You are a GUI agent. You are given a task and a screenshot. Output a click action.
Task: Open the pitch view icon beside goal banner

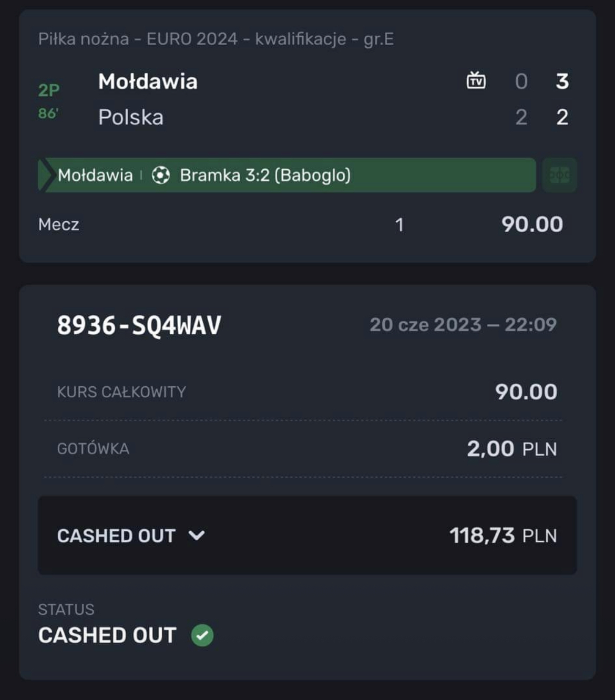[x=559, y=175]
